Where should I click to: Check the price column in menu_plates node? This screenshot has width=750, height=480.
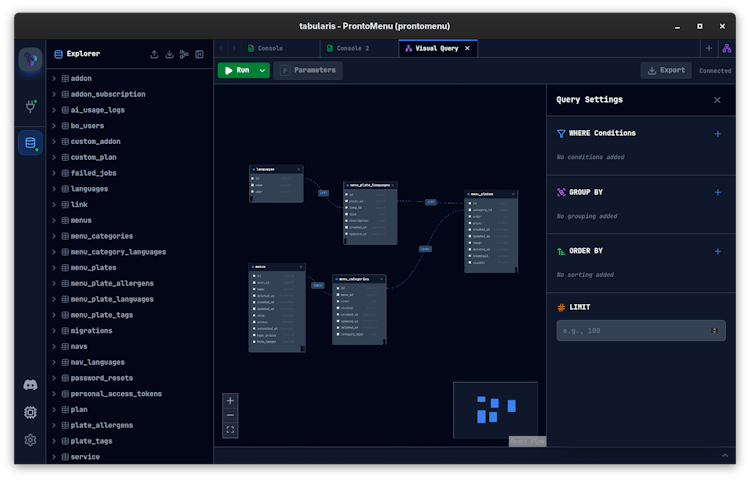click(470, 223)
